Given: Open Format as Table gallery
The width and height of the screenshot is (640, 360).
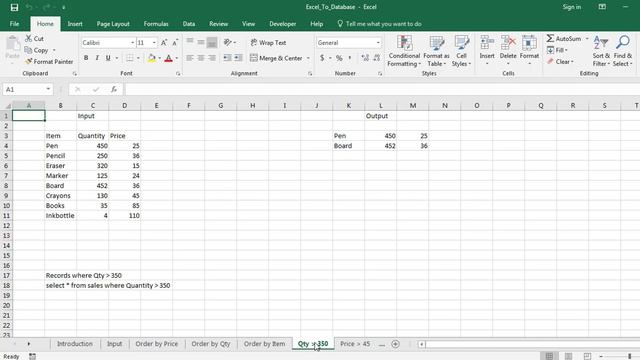Looking at the screenshot, I should coord(436,51).
